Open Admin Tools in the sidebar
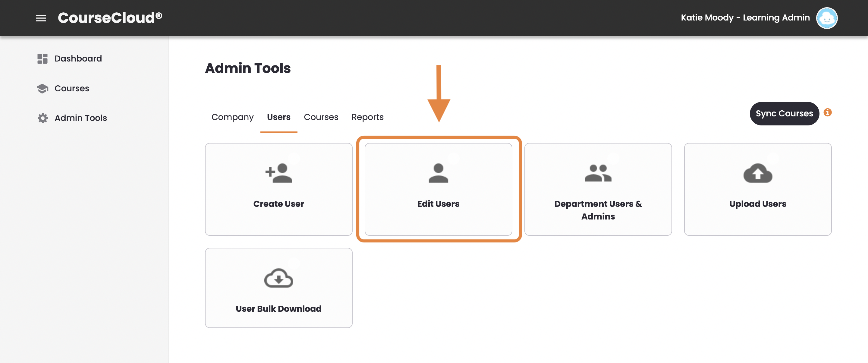This screenshot has height=363, width=868. pos(80,118)
